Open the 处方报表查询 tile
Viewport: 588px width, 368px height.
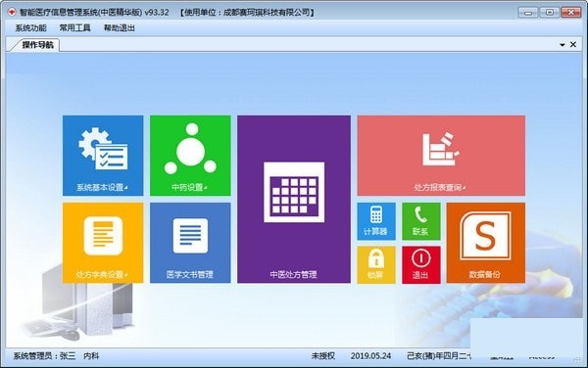(441, 156)
